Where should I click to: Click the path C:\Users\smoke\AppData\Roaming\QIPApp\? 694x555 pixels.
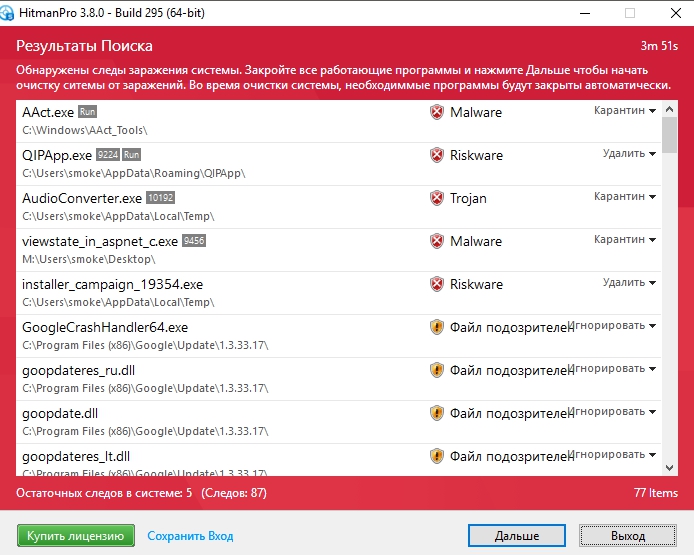click(134, 173)
